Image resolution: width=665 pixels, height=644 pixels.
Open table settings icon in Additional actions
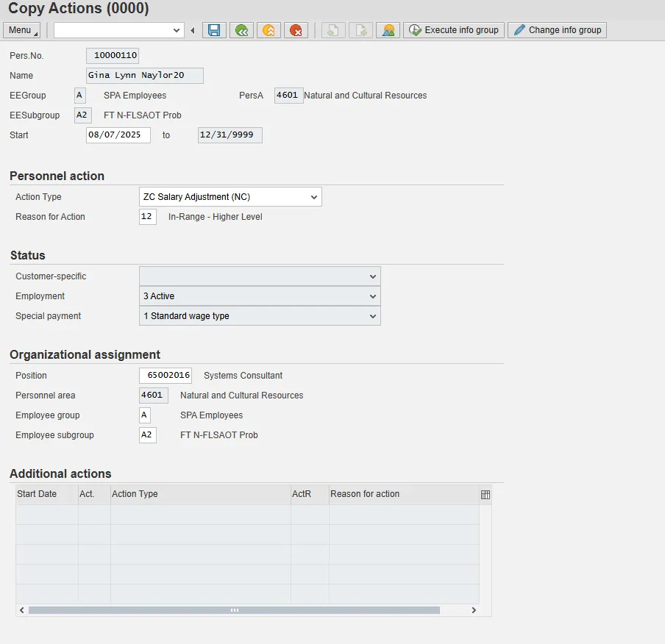pos(485,495)
